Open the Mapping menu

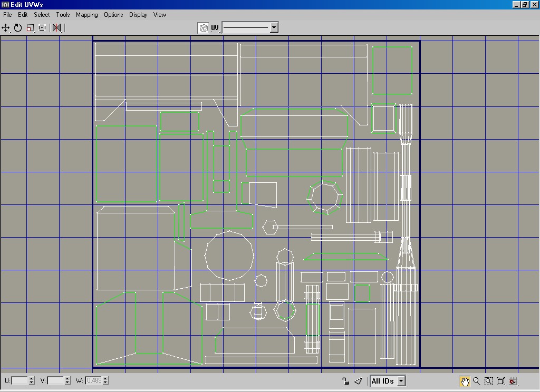tap(86, 15)
